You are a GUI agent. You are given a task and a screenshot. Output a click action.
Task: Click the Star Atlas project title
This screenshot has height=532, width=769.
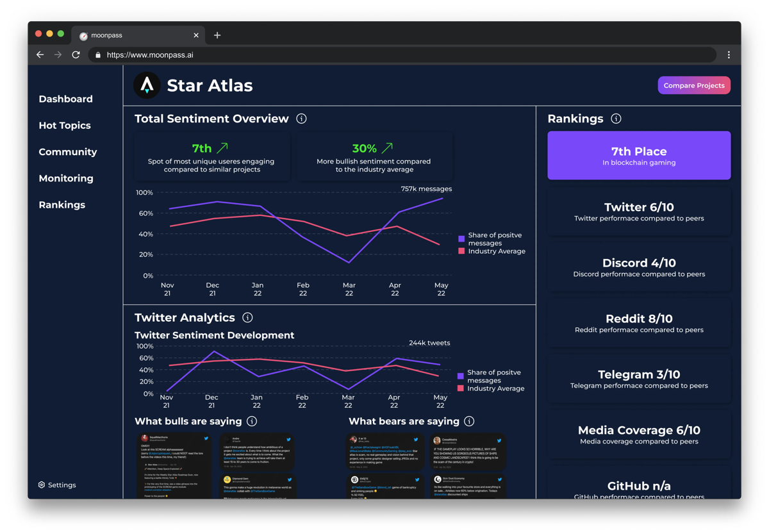tap(210, 85)
